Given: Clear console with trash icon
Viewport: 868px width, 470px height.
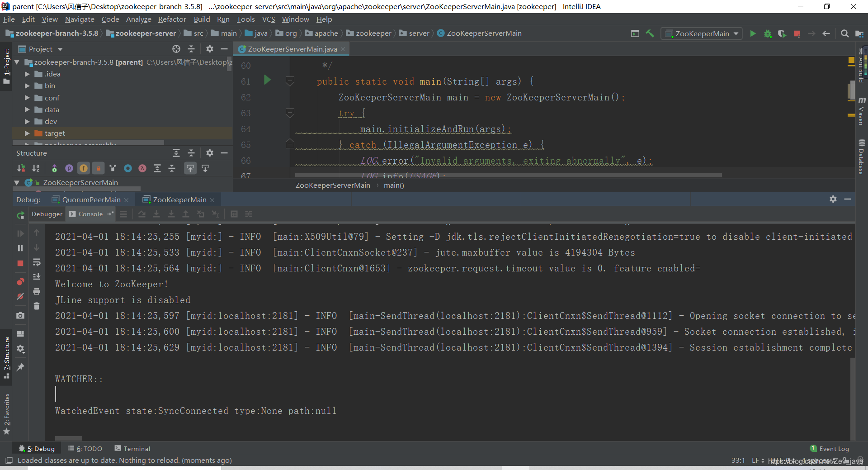Looking at the screenshot, I should [37, 306].
